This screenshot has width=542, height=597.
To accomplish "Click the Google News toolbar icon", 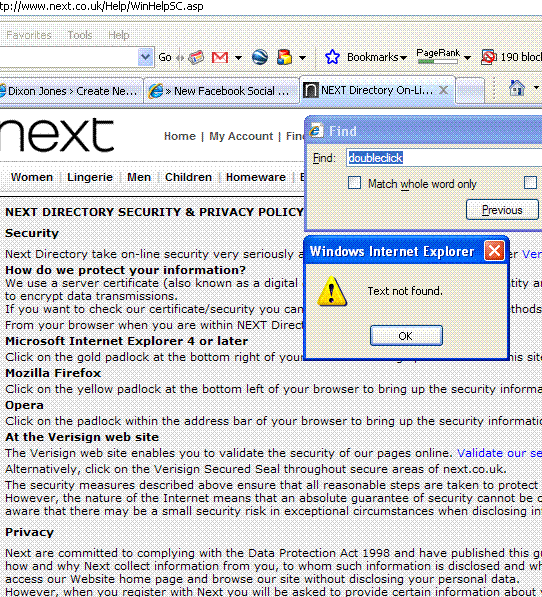I will 196,57.
